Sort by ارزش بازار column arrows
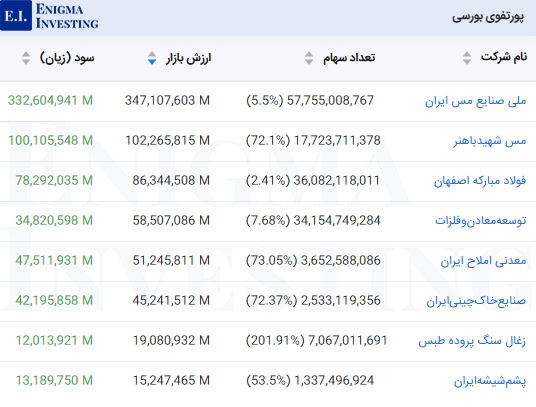 pos(152,58)
